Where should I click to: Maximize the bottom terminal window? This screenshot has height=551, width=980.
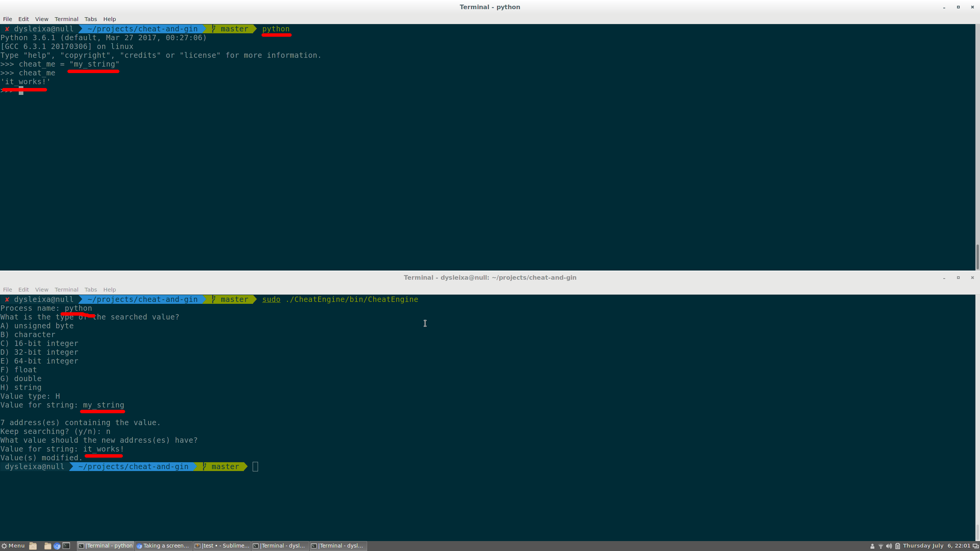coord(958,278)
